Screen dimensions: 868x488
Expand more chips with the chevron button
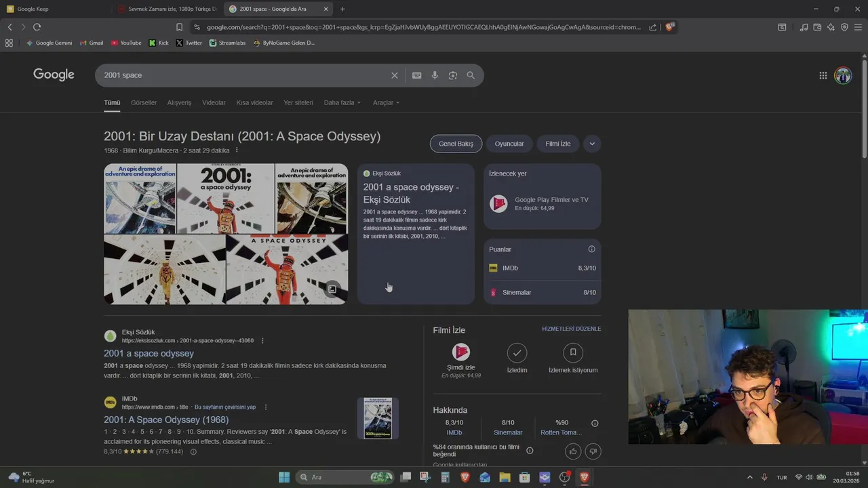tap(592, 144)
